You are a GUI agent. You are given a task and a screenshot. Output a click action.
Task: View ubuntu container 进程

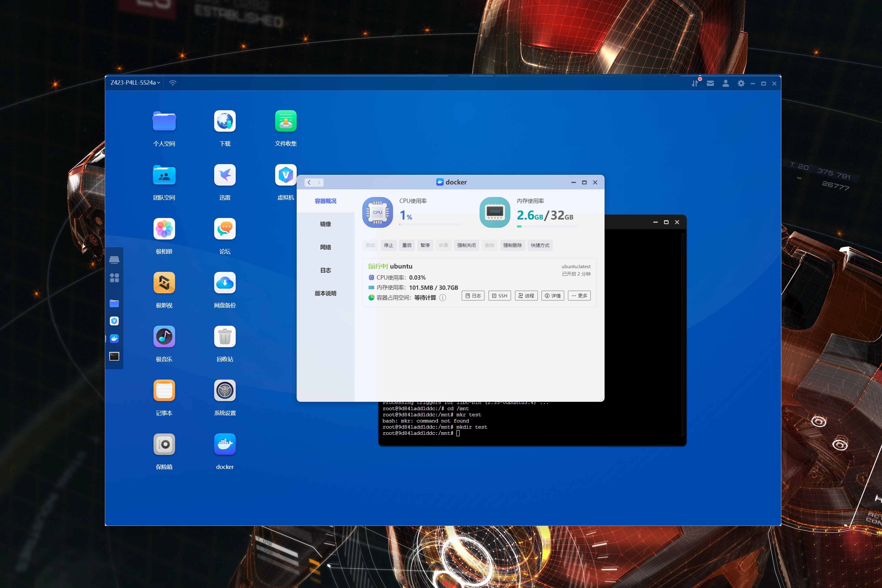click(526, 296)
